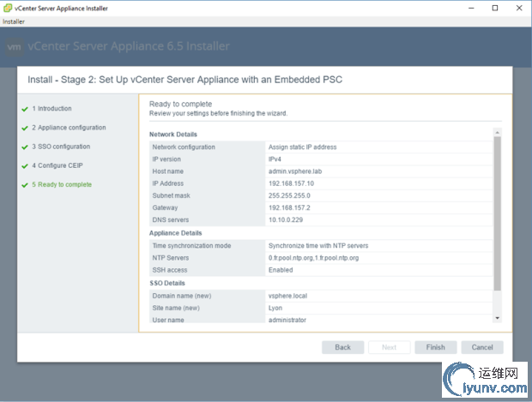Viewport: 532px width, 402px height.
Task: Go to step 2 Appliance configuration
Action: click(x=69, y=128)
